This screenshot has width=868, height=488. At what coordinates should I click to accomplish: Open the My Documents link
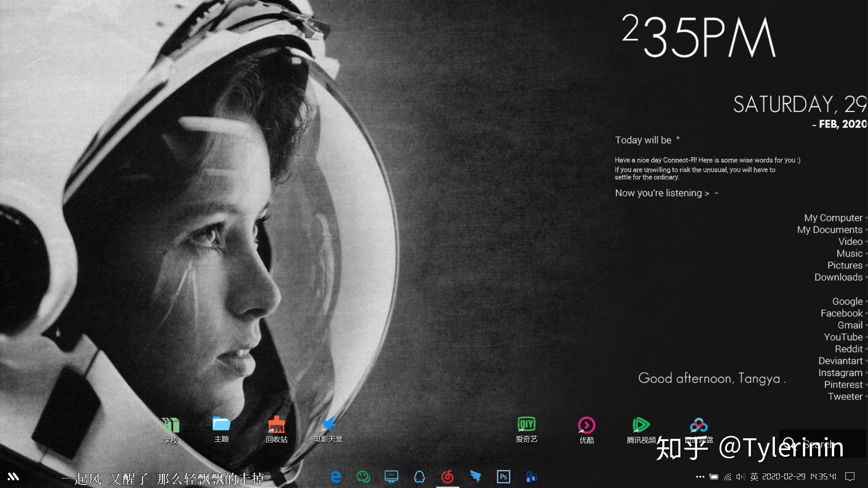830,230
